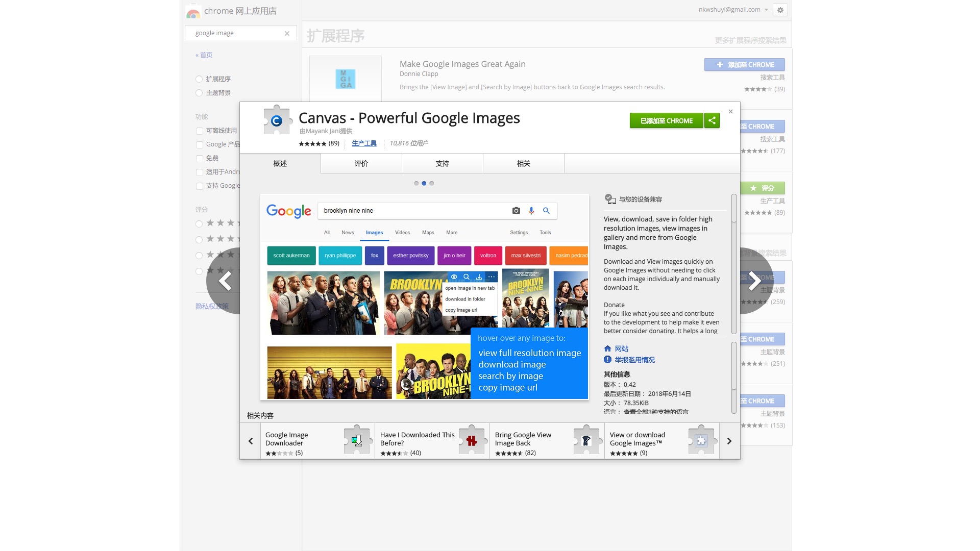
Task: Open settings gear at top right
Action: pyautogui.click(x=780, y=10)
